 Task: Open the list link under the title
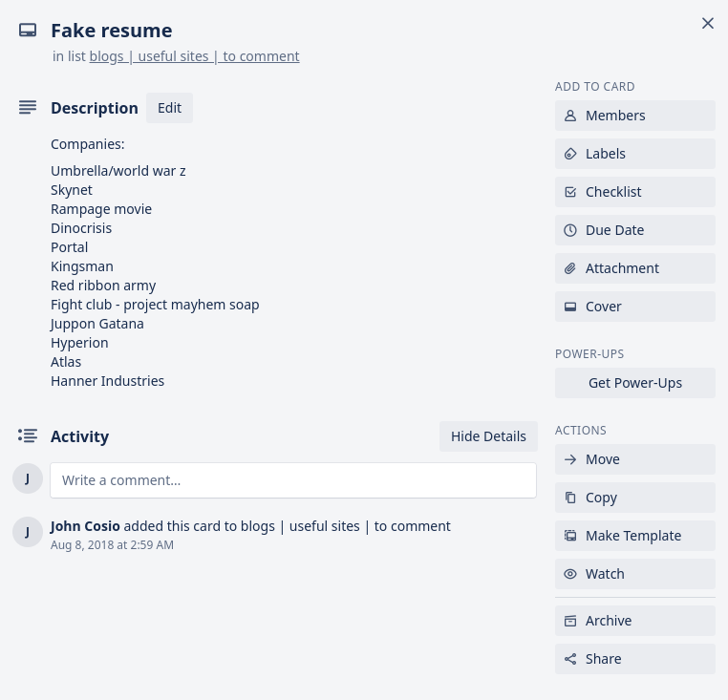195,56
